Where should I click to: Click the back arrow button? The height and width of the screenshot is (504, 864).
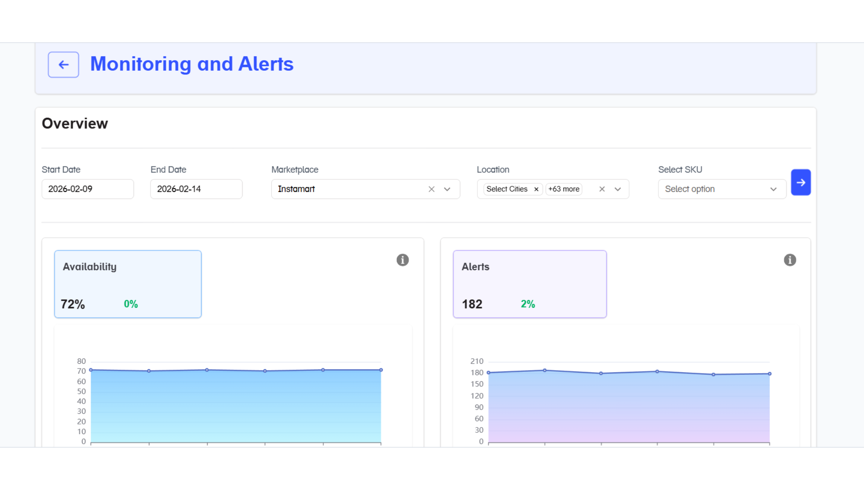[x=63, y=65]
